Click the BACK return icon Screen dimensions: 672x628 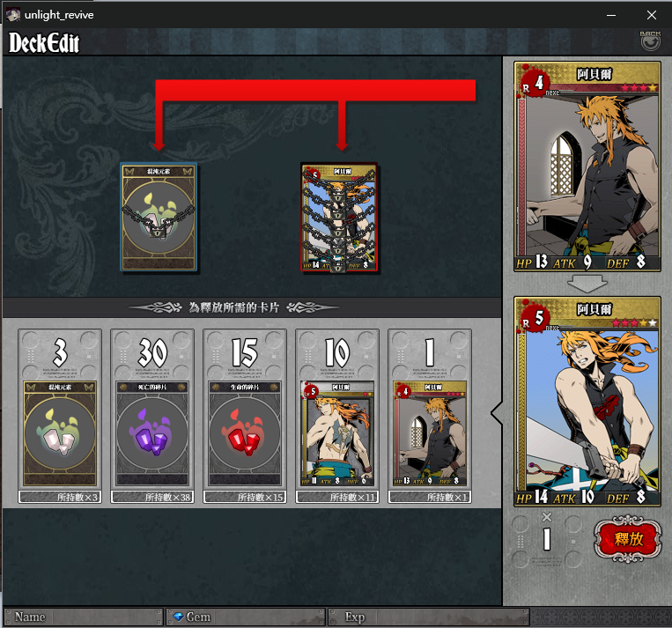(x=650, y=41)
